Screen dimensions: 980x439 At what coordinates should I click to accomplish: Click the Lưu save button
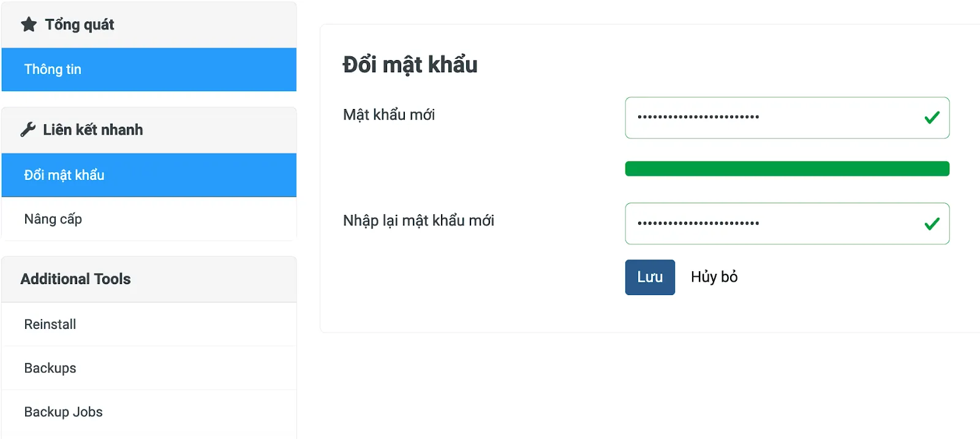650,277
